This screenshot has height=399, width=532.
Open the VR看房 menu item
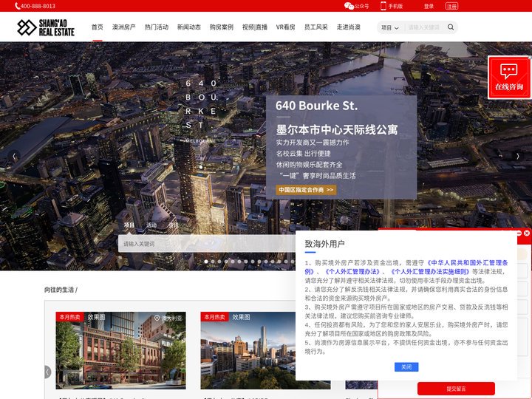pyautogui.click(x=285, y=27)
